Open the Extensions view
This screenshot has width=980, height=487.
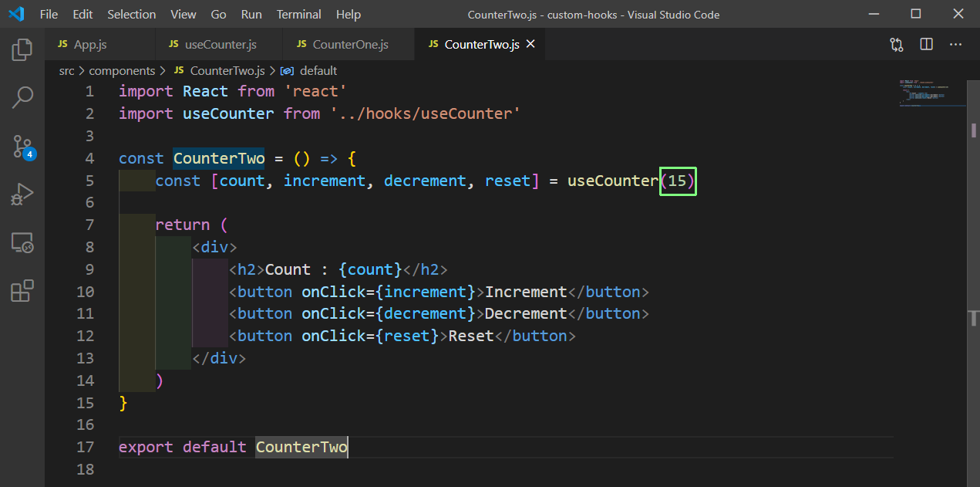(22, 291)
